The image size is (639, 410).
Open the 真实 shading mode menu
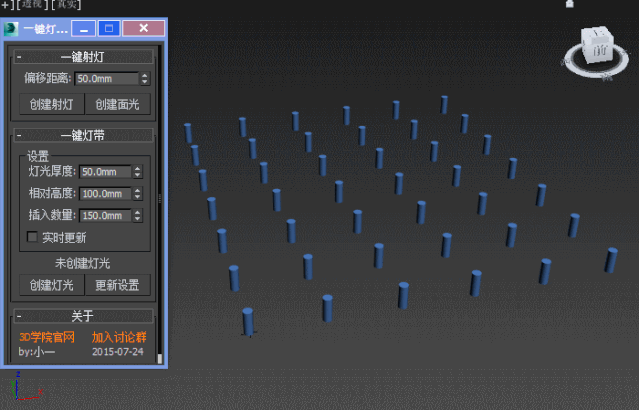point(66,4)
